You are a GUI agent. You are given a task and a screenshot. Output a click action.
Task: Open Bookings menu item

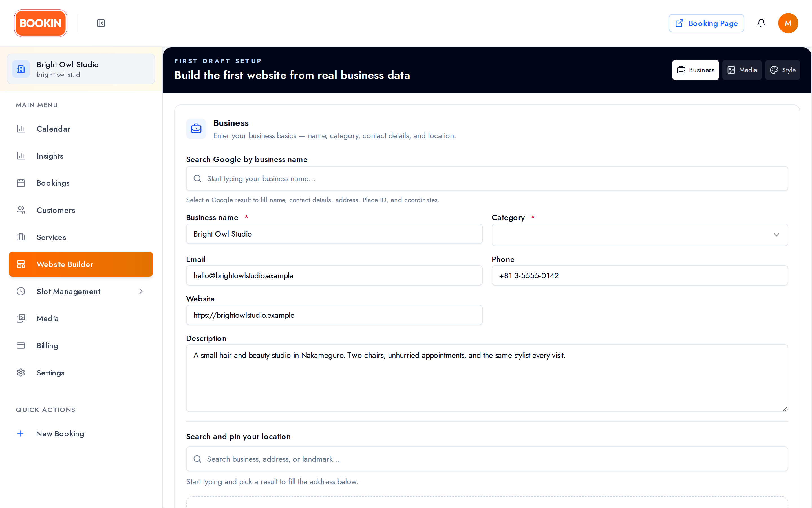click(81, 183)
